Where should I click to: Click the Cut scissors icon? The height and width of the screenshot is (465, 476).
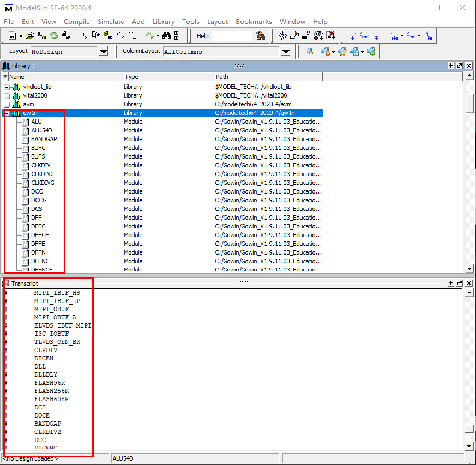[x=84, y=36]
